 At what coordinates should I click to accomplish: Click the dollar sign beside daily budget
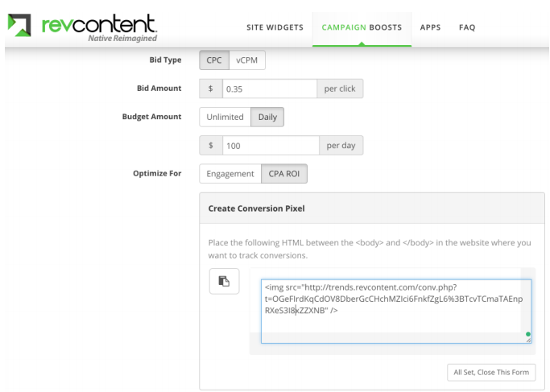211,146
